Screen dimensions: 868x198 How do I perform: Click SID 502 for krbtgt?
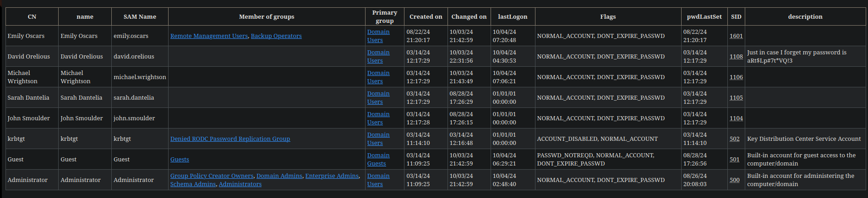tap(734, 139)
